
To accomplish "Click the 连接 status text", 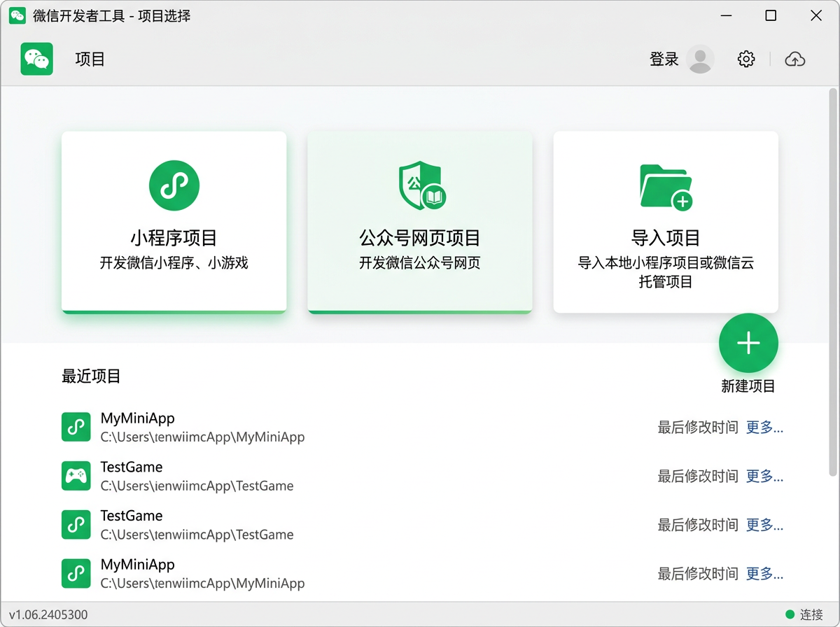I will click(812, 615).
